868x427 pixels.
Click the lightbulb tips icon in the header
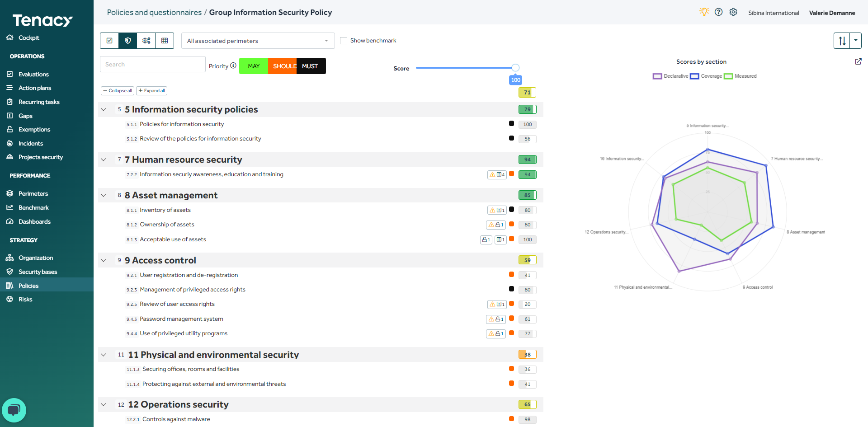[x=704, y=12]
